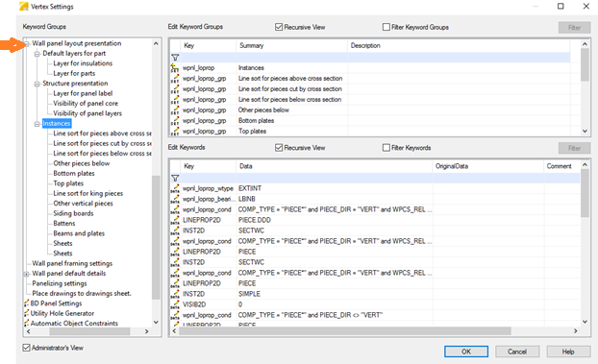Enable the Filter Keywords checkbox
This screenshot has width=598, height=364.
(386, 148)
